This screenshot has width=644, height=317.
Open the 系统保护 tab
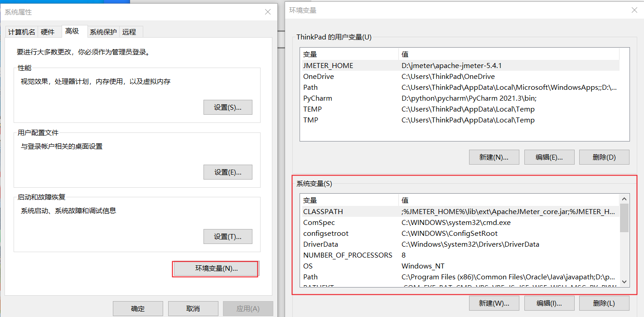coord(103,32)
